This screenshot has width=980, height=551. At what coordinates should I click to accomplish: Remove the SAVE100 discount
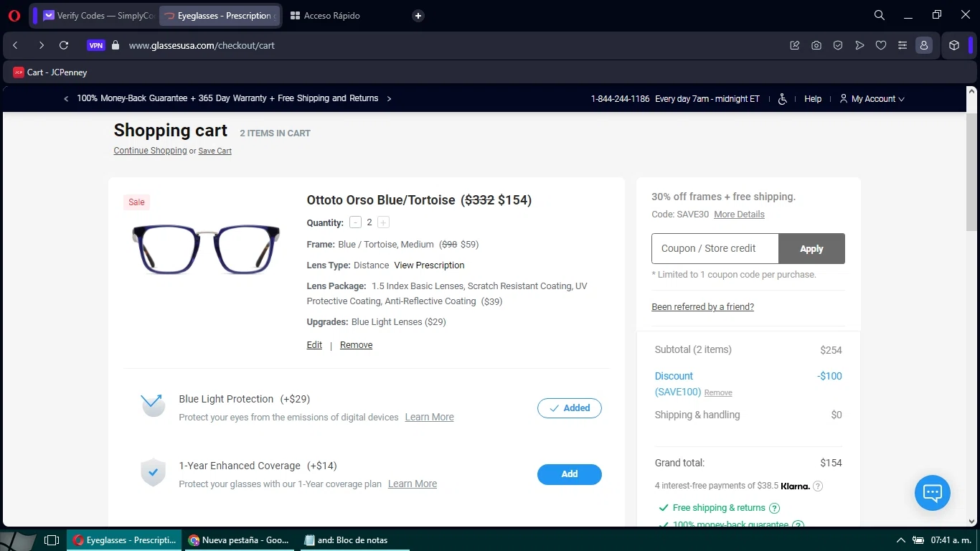tap(718, 393)
